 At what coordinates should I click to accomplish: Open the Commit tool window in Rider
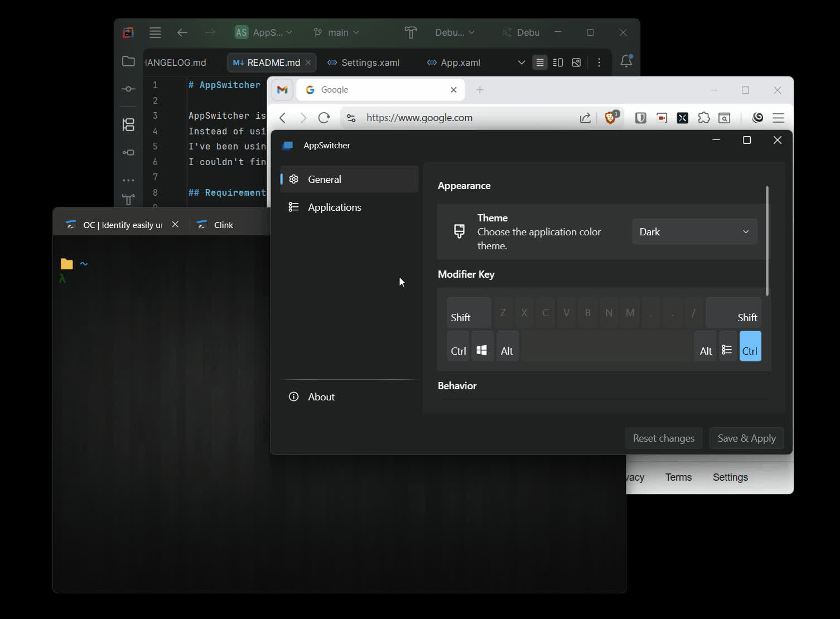pyautogui.click(x=128, y=89)
